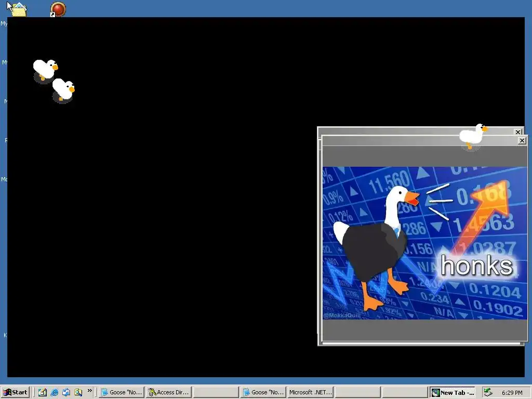Viewport: 532px width, 399px height.
Task: Click the notepad-style Quick Launch icon
Action: tap(43, 392)
